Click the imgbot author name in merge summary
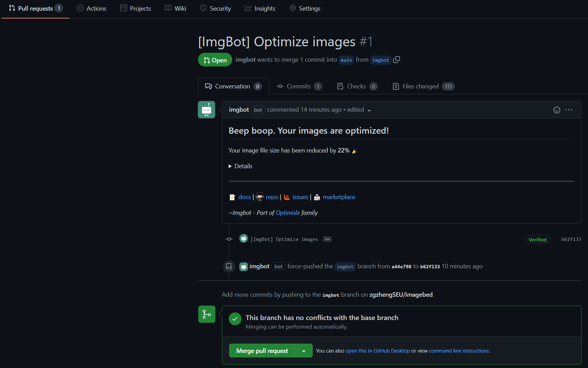The width and height of the screenshot is (588, 368). pos(246,60)
